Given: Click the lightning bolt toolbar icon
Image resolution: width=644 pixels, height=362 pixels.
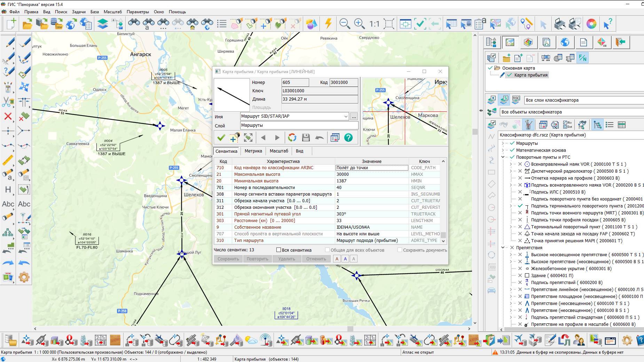Looking at the screenshot, I should pos(328,24).
